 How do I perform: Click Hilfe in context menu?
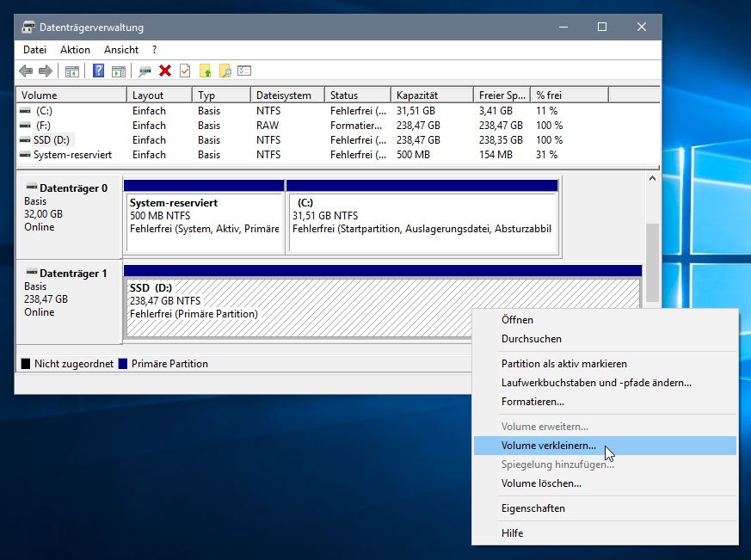tap(605, 533)
